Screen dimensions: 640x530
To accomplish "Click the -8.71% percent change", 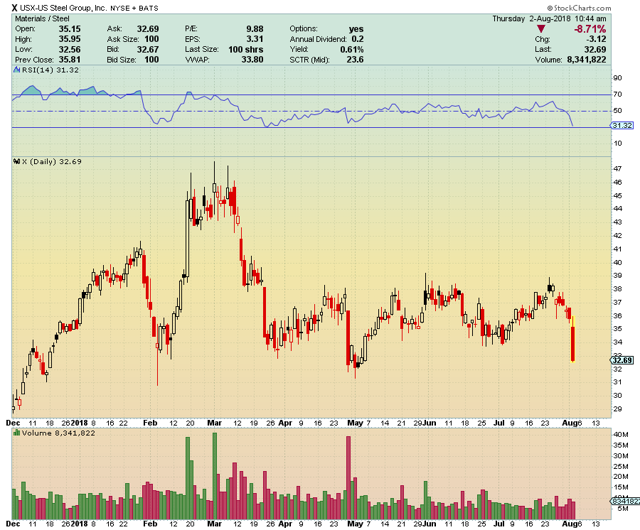I will pyautogui.click(x=590, y=29).
